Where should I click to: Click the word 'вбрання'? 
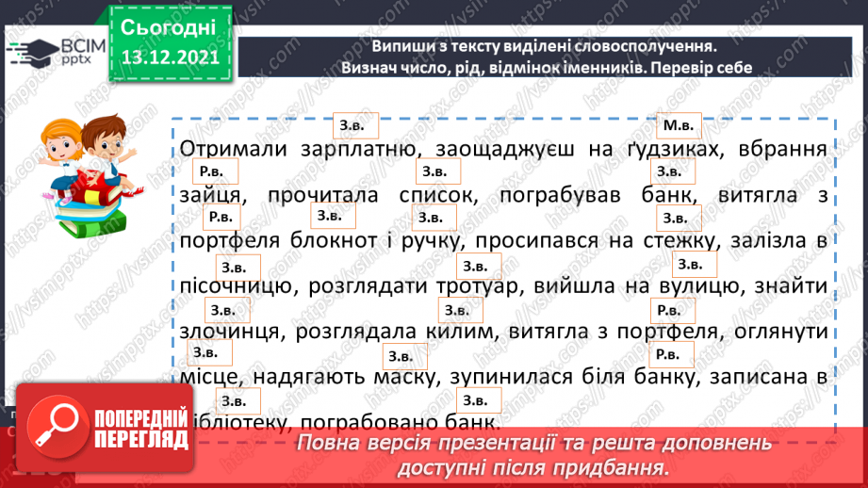coord(782,150)
